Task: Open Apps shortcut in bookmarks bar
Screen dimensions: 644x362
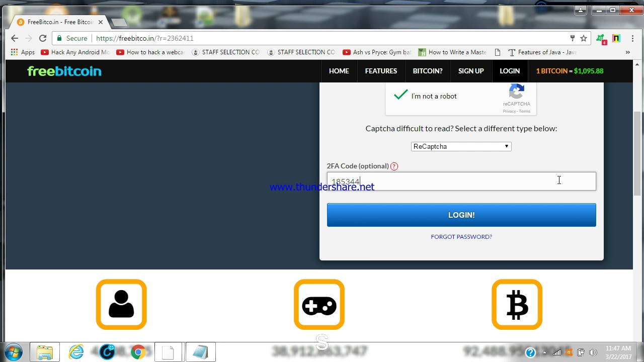Action: click(x=23, y=52)
